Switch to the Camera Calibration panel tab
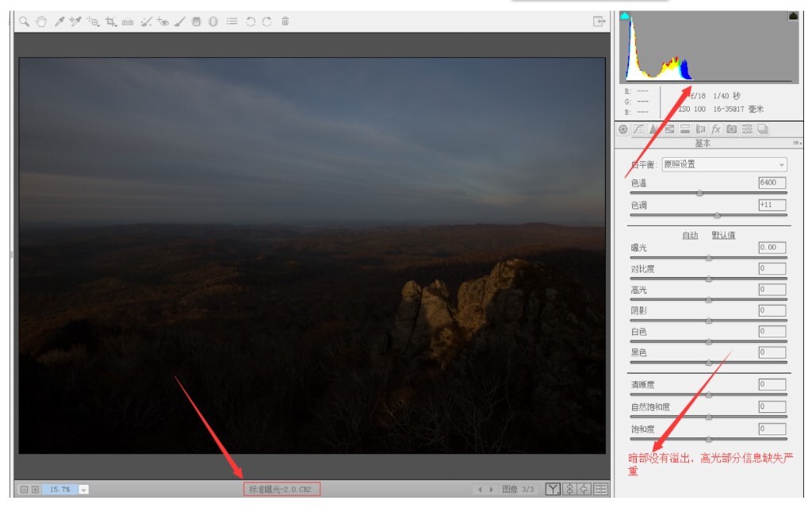Viewport: 812px width, 508px height. pyautogui.click(x=732, y=129)
